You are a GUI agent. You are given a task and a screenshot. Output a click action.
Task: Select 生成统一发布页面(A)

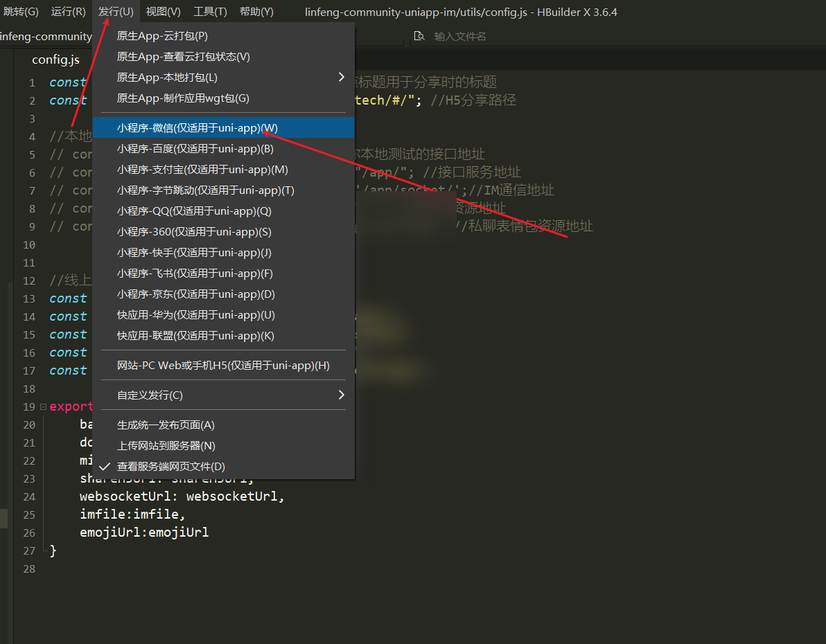223,424
